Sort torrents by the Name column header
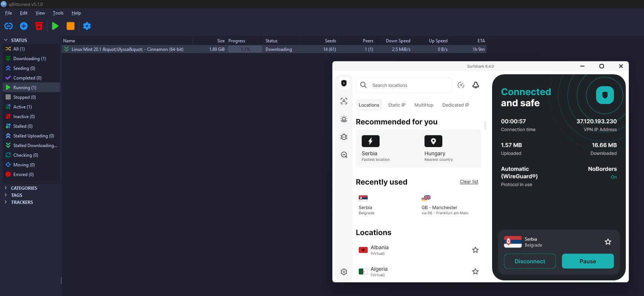 [x=127, y=41]
